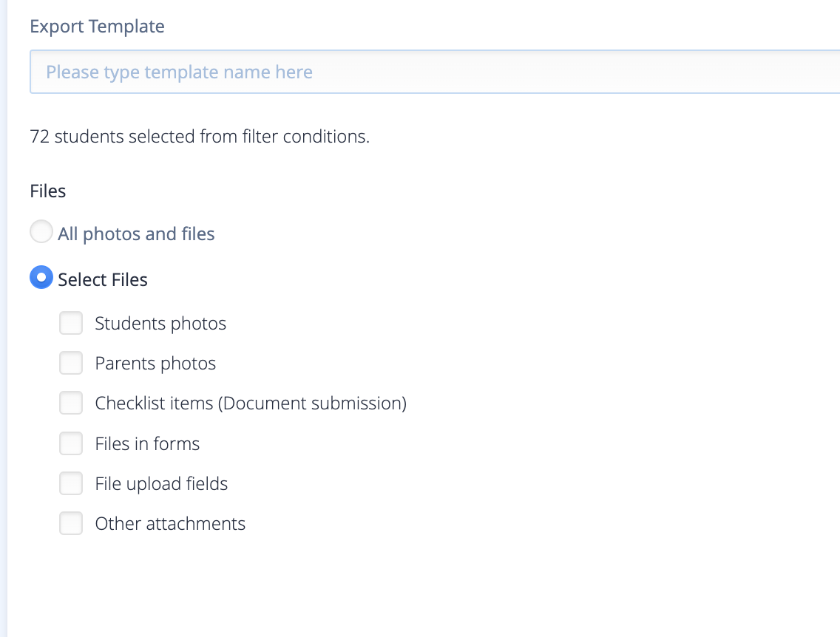Click the template name input field

tap(435, 72)
